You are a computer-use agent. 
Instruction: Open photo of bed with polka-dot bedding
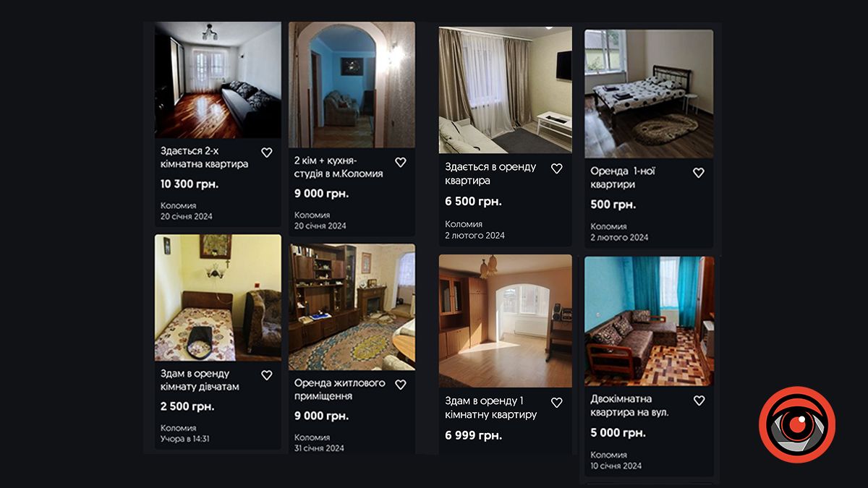pos(649,93)
